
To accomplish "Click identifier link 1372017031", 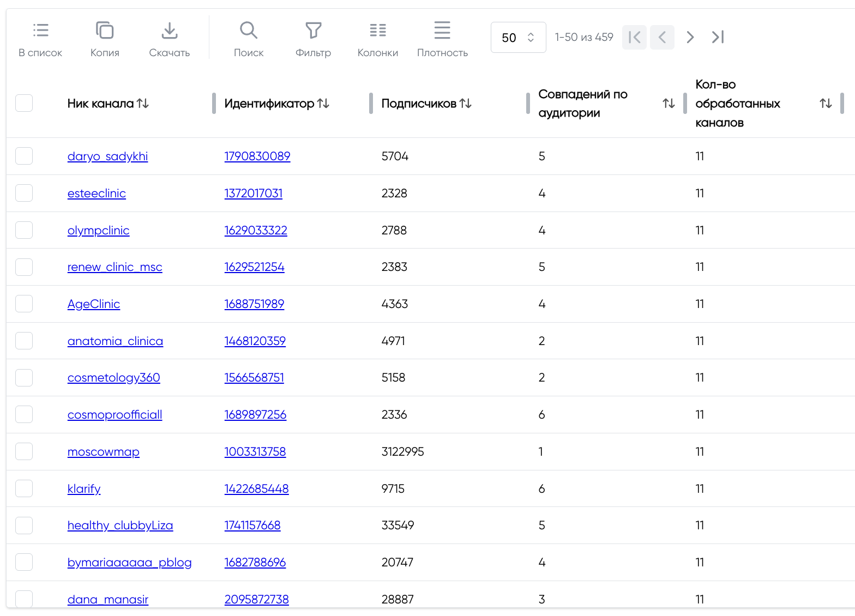I will 254,194.
